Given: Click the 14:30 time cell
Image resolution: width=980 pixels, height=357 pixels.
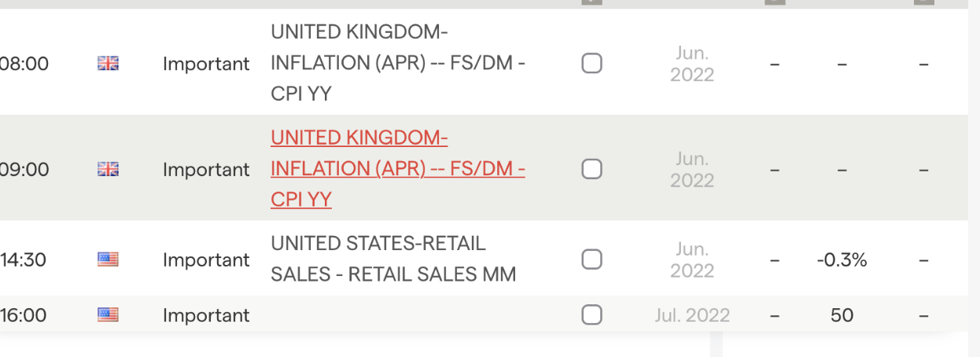Looking at the screenshot, I should [24, 259].
